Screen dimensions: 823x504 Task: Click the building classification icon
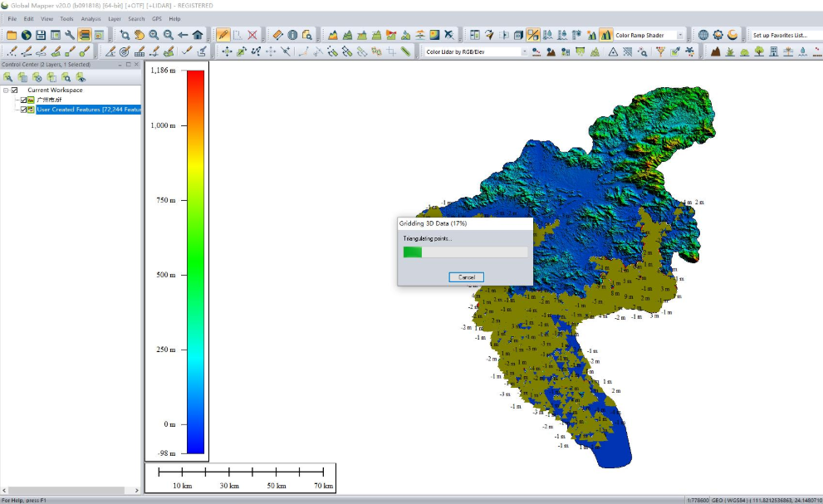pyautogui.click(x=774, y=51)
